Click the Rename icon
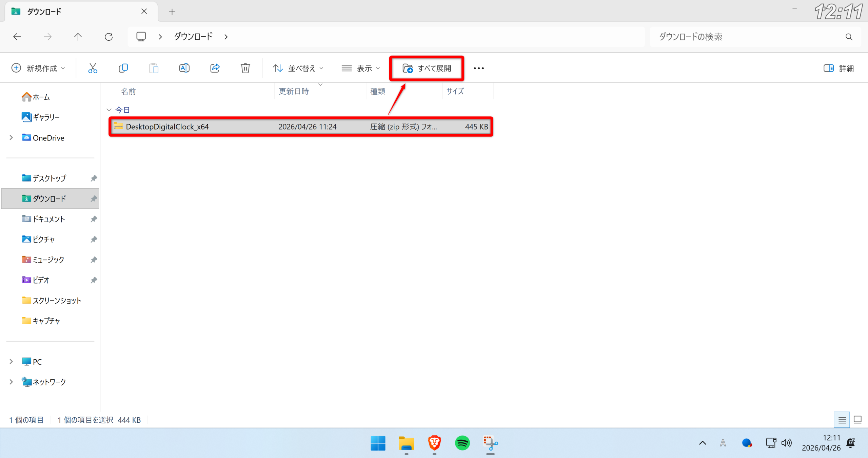868x458 pixels. 184,68
